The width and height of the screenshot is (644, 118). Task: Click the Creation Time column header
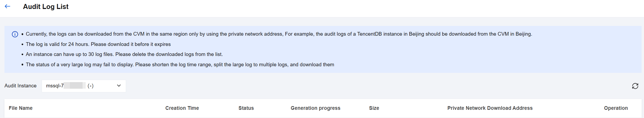182,108
